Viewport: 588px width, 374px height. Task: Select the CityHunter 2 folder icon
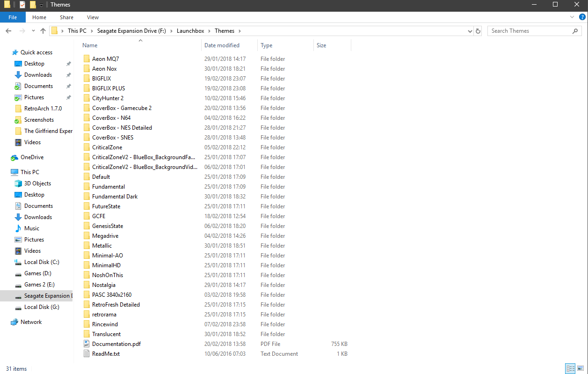coord(86,98)
